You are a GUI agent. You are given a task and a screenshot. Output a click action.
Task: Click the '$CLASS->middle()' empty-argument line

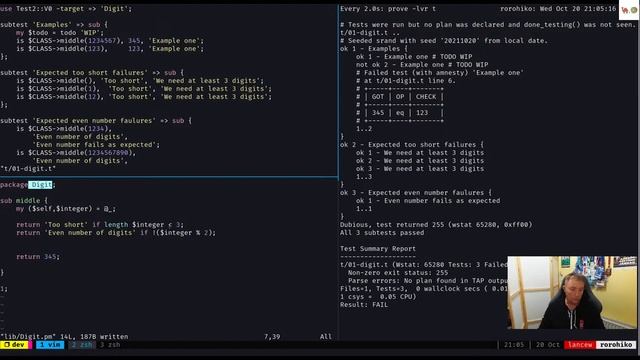click(140, 81)
